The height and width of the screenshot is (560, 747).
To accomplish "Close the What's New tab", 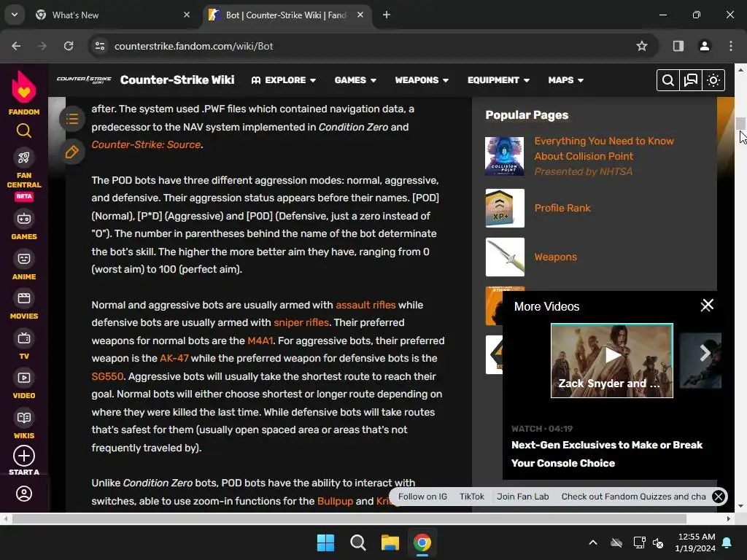I will pos(187,15).
